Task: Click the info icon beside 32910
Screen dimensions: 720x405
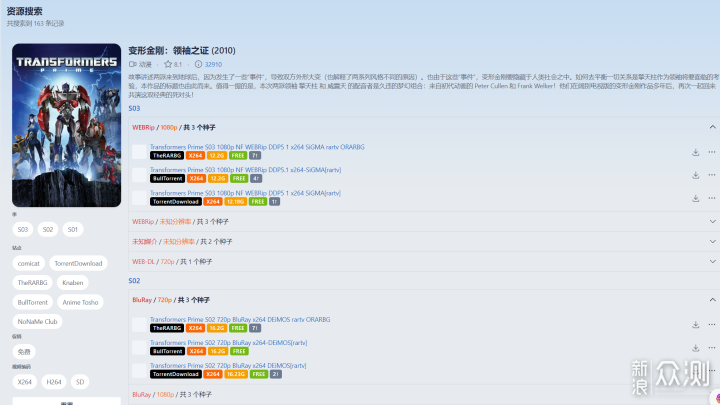Action: point(198,64)
